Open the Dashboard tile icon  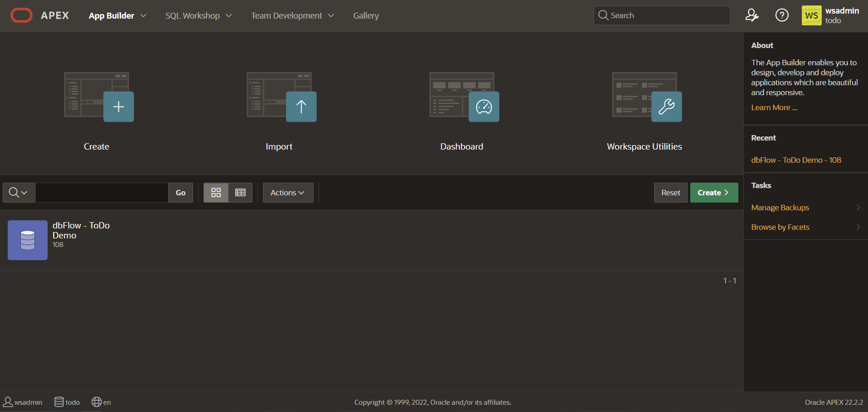(x=464, y=97)
